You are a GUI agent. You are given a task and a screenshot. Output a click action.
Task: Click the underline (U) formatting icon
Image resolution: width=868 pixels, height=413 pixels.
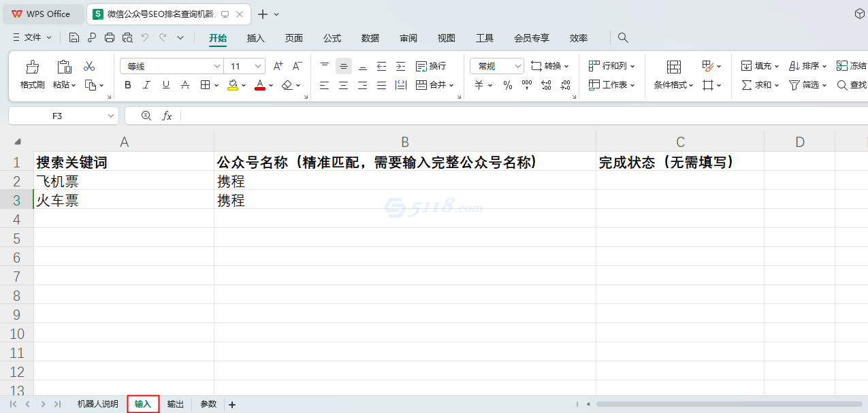click(164, 84)
